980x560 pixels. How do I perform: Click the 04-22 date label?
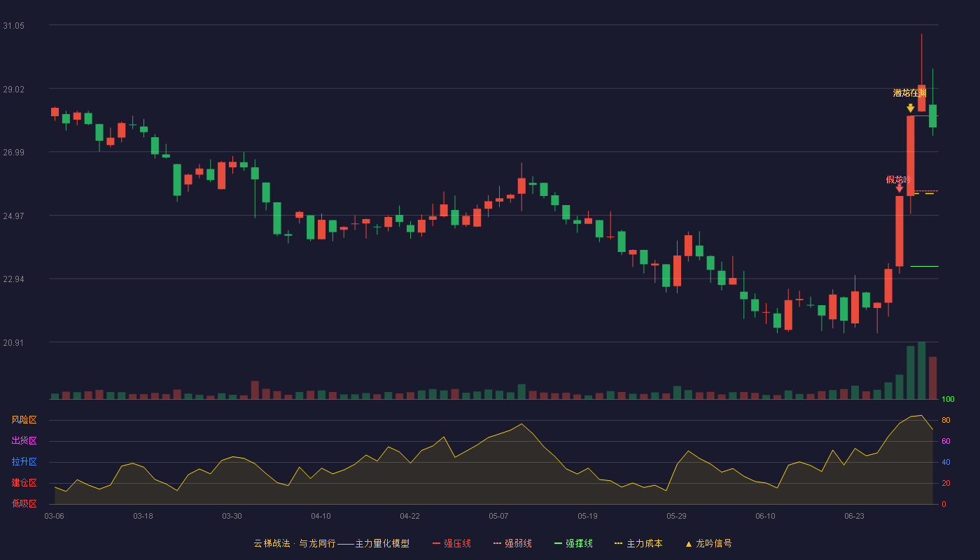[x=409, y=516]
